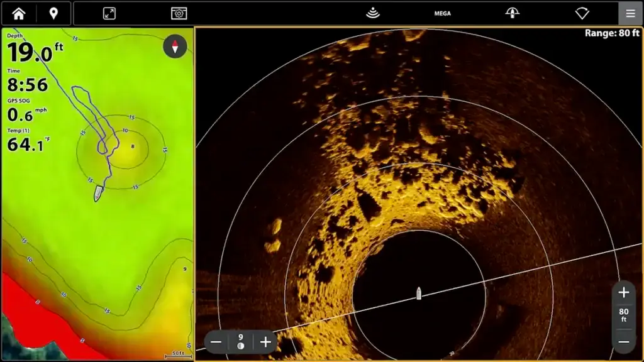
Task: Tap the diamond-shaped status icon in the top bar
Action: tap(582, 14)
